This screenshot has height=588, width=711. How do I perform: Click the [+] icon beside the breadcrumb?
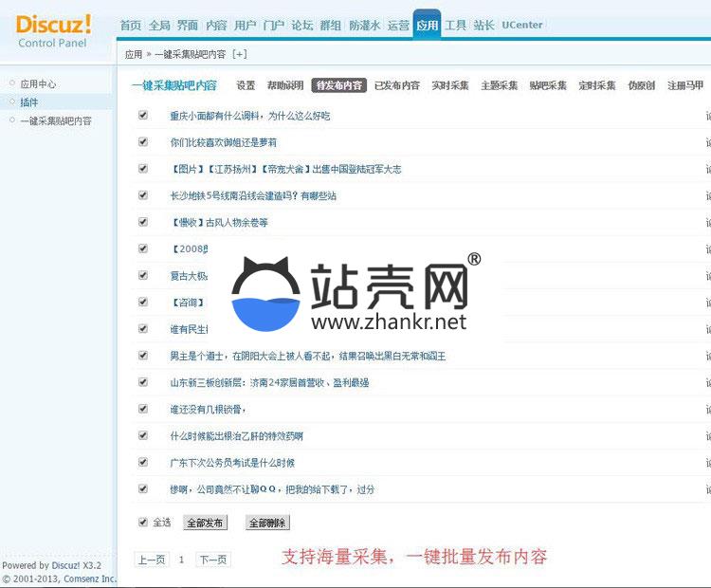click(239, 55)
